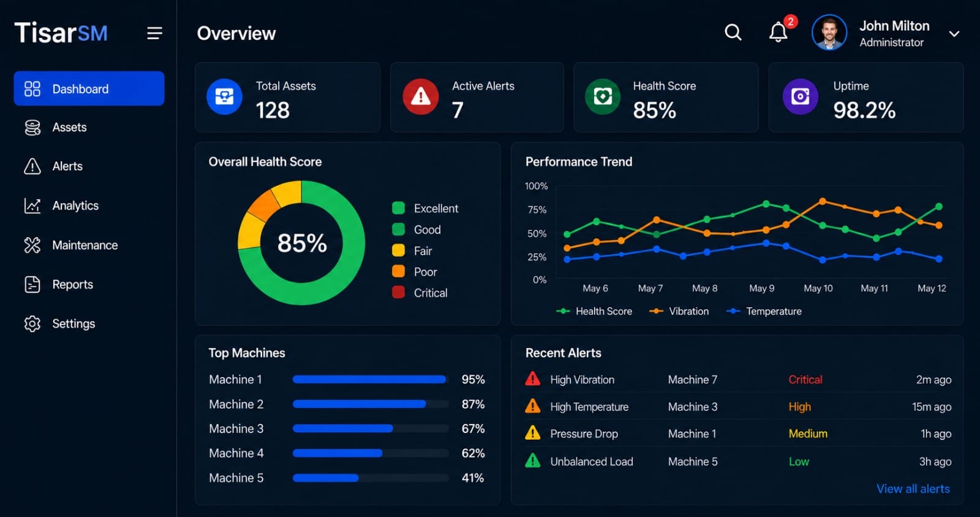Click the Excellent legend swatch
The image size is (980, 517).
398,208
